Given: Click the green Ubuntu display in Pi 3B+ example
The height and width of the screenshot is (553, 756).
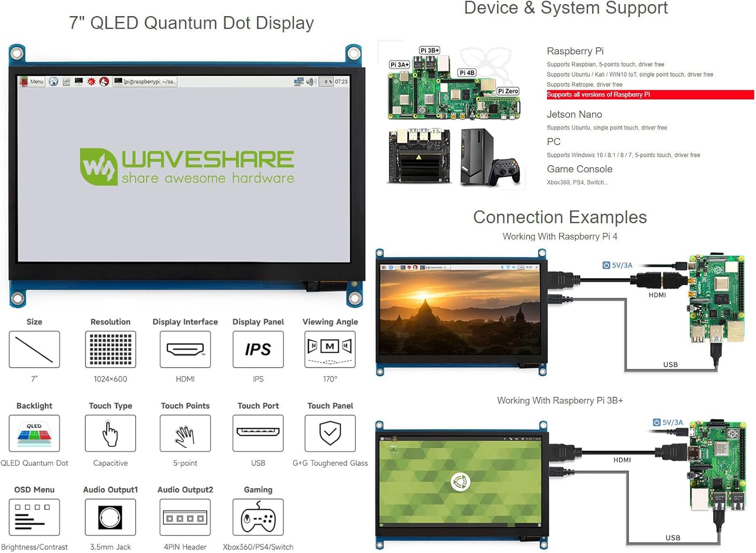Looking at the screenshot, I should click(x=460, y=482).
